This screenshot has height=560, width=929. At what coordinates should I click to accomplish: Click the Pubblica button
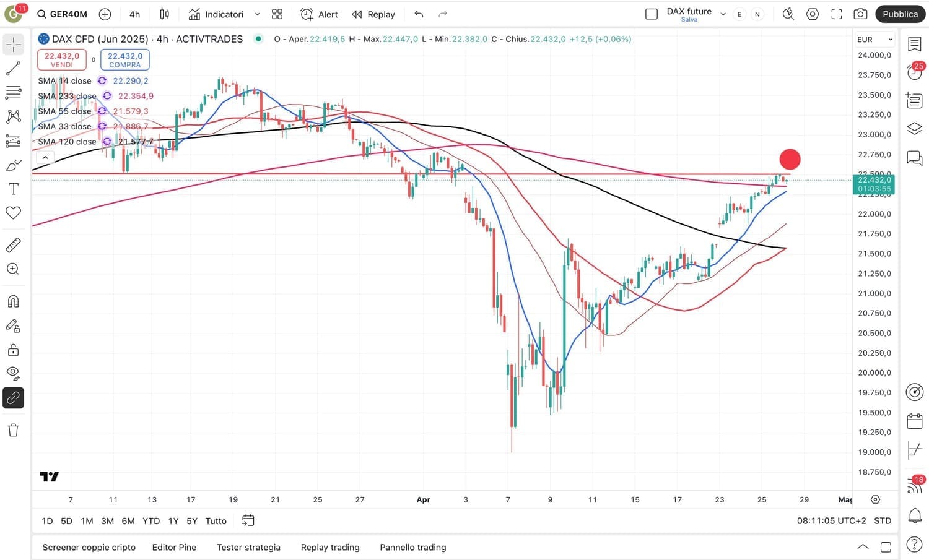point(900,14)
